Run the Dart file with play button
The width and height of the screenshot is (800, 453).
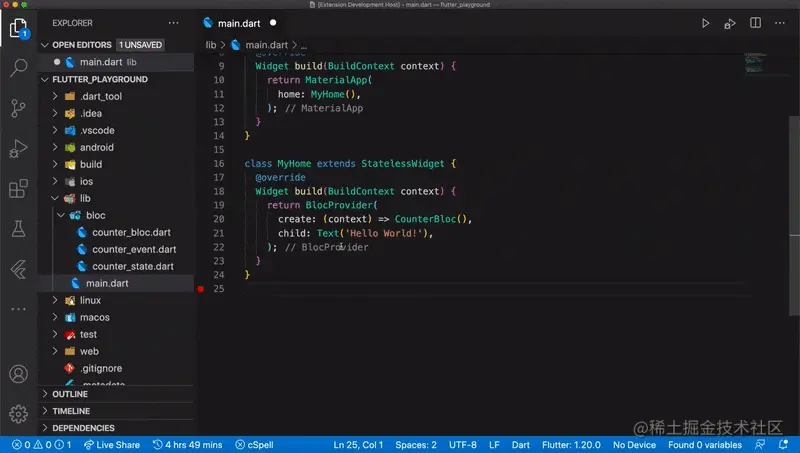705,23
